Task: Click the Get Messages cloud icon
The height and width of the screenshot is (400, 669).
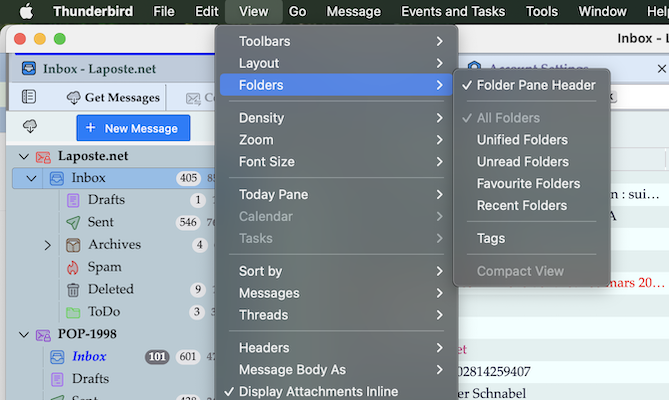Action: pos(73,98)
